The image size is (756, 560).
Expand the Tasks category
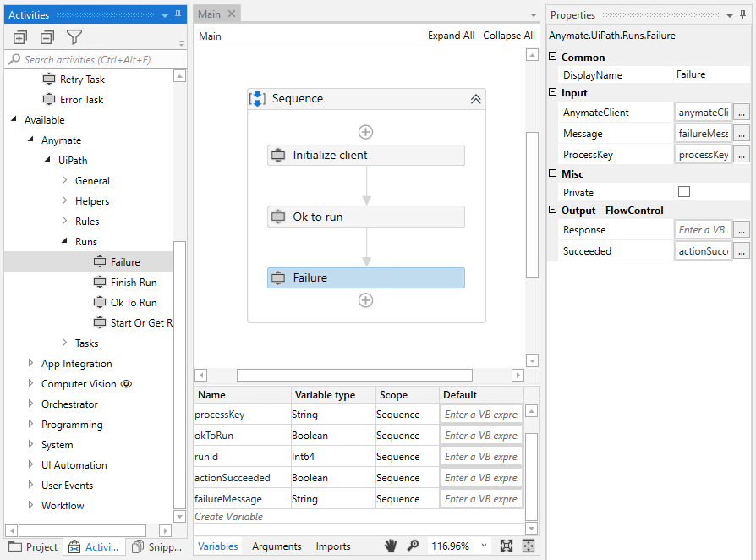click(64, 343)
